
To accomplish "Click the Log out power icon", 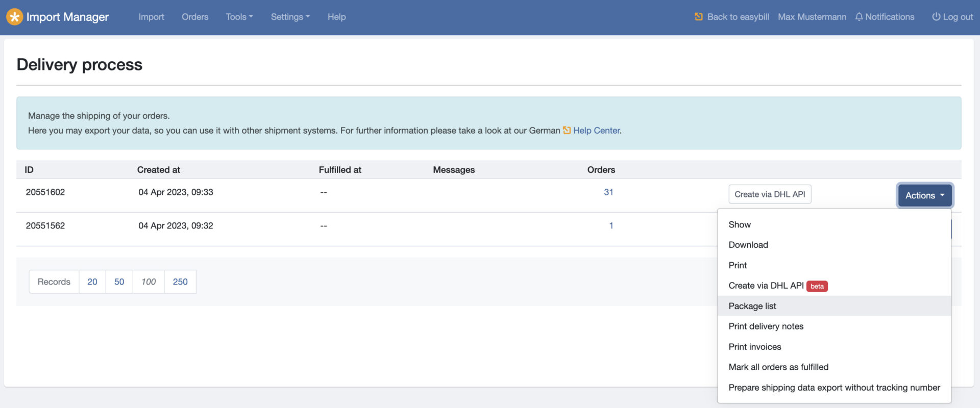I will (936, 17).
